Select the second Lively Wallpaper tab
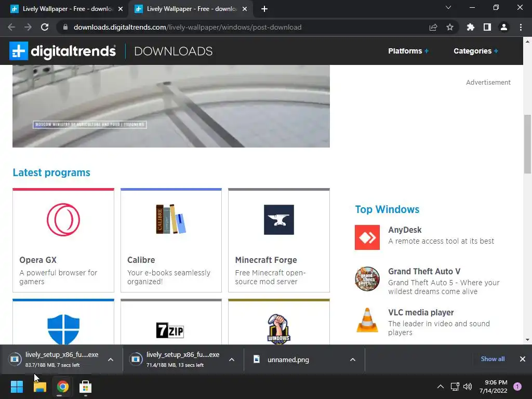 tap(190, 9)
